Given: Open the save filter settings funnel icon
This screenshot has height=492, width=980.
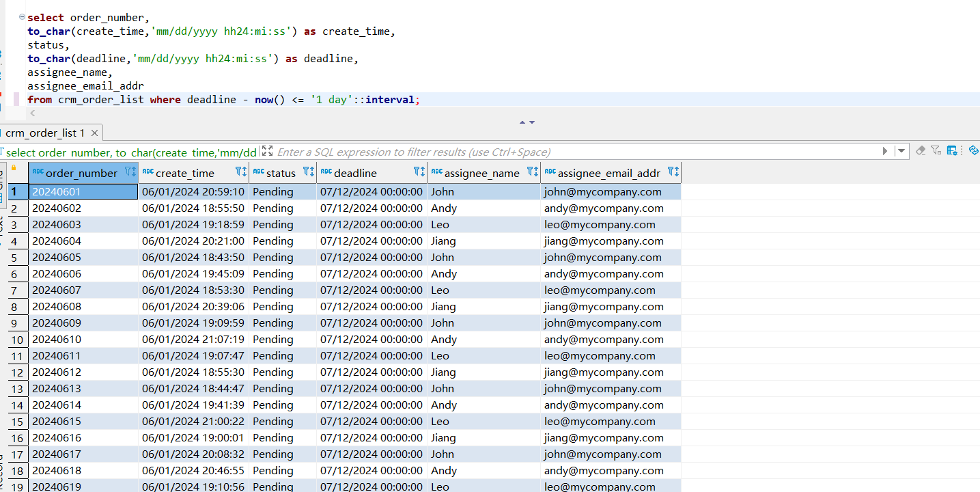Looking at the screenshot, I should coord(936,151).
